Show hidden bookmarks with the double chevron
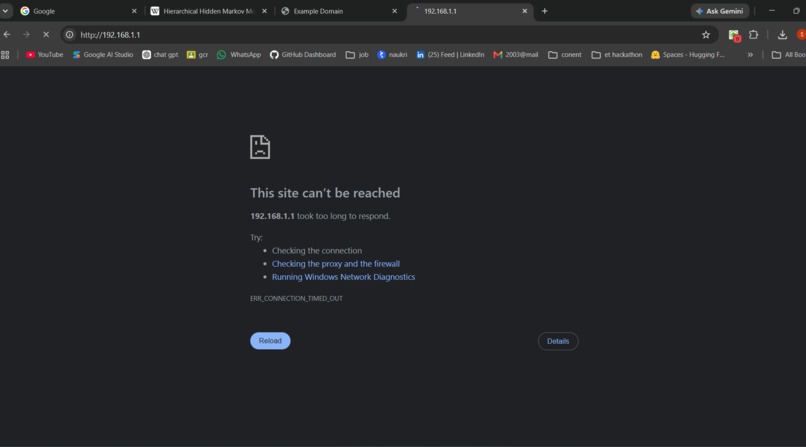806x447 pixels. [x=750, y=54]
